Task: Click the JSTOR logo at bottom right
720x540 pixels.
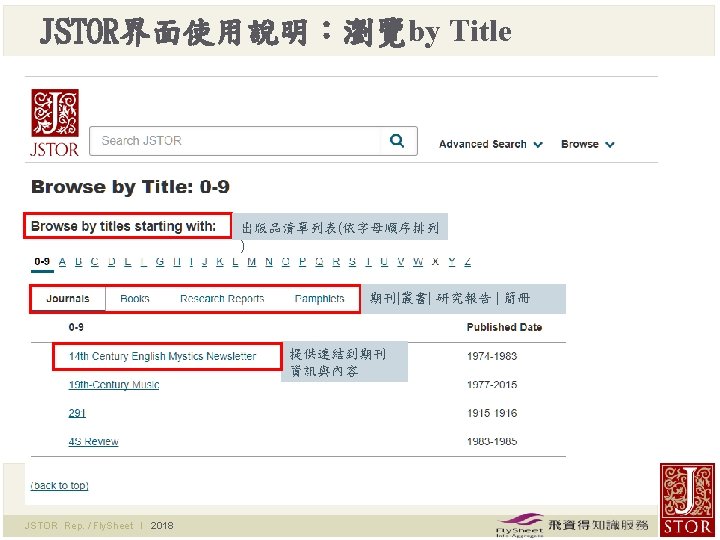Action: point(687,500)
